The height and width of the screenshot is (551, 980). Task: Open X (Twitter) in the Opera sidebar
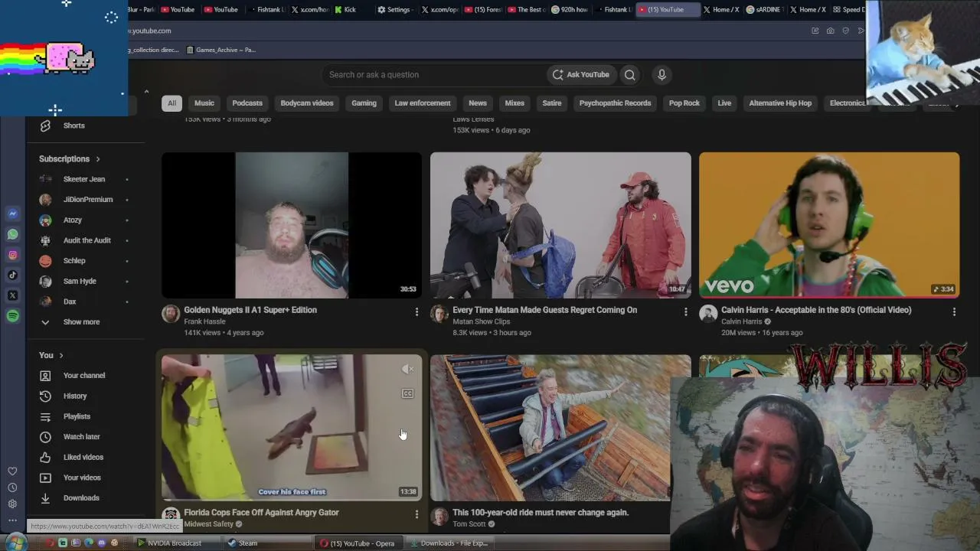[x=13, y=295]
